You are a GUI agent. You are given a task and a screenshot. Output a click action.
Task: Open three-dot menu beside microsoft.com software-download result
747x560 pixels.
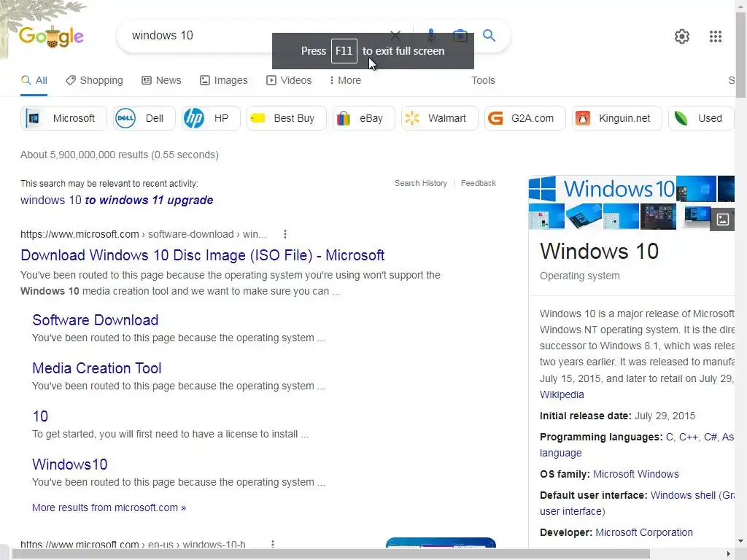coord(285,234)
